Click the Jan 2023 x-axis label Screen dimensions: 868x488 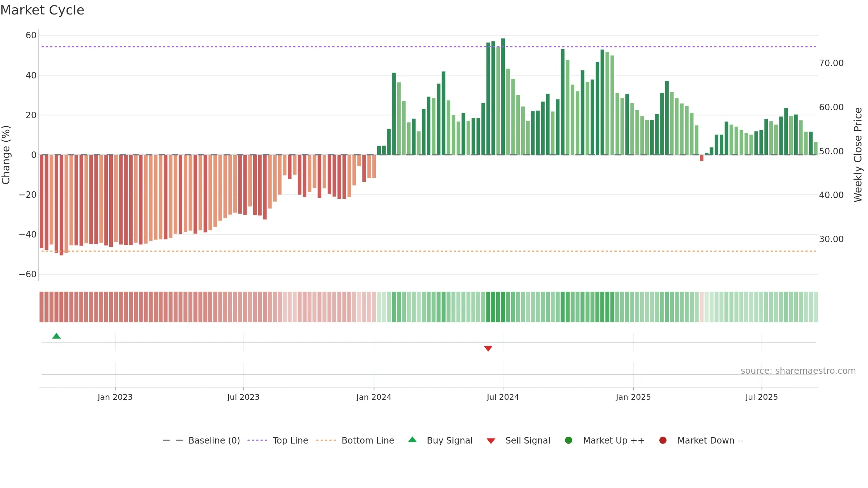[x=115, y=397]
